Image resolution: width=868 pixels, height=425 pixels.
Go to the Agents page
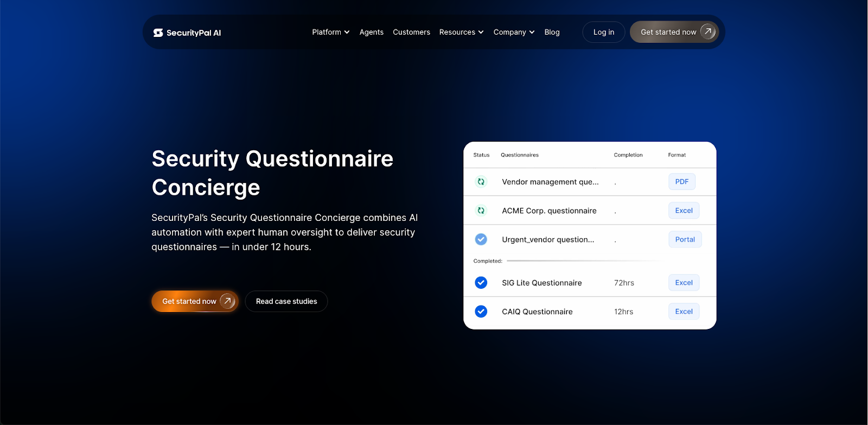click(x=372, y=32)
